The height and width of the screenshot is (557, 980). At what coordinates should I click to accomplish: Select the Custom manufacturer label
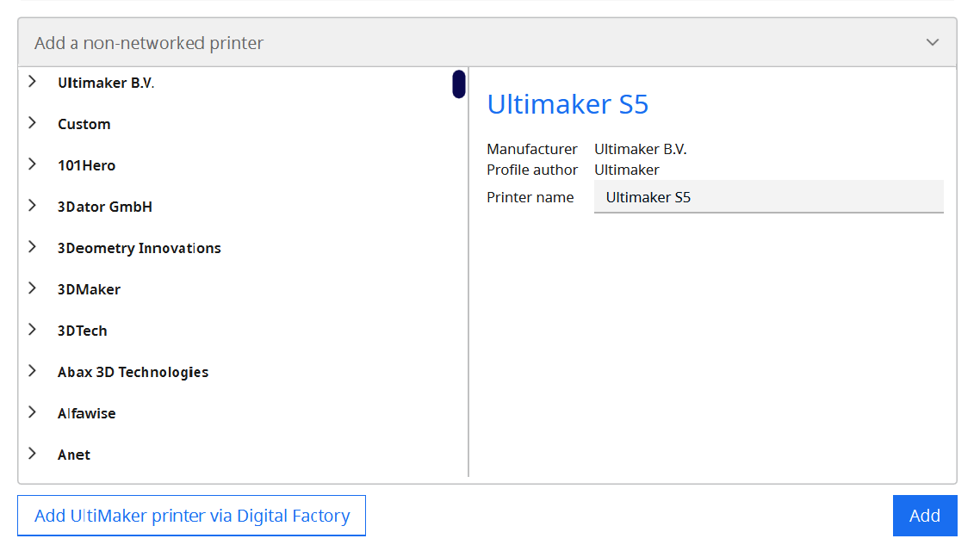tap(84, 125)
